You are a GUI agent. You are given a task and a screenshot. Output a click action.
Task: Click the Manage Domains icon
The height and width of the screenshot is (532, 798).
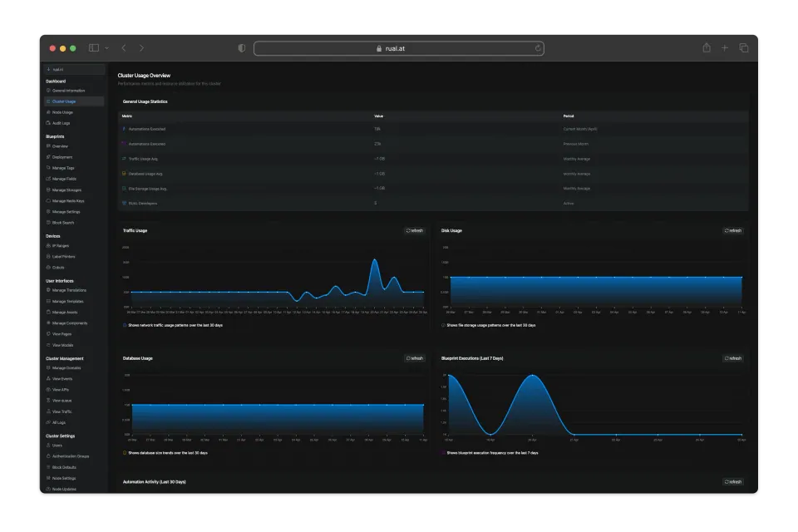tap(48, 367)
